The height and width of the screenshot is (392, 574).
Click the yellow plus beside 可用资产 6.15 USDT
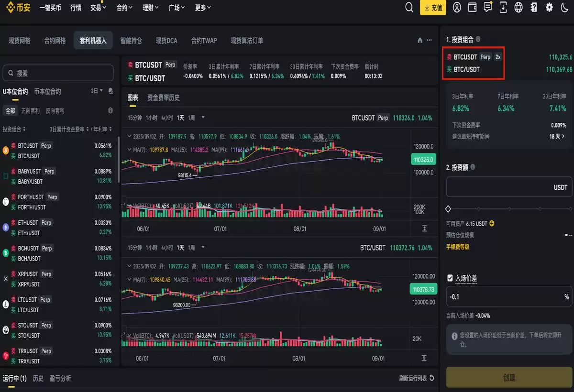[492, 223]
